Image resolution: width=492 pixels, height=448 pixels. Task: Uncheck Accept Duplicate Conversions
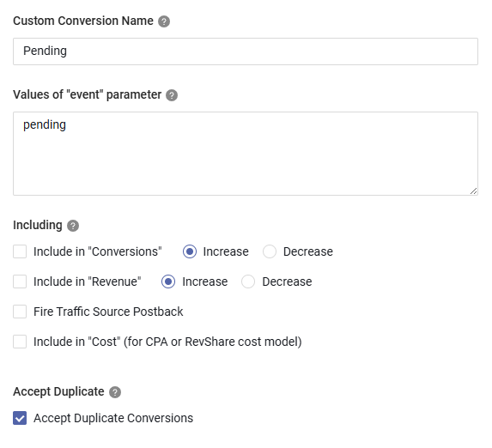(20, 418)
